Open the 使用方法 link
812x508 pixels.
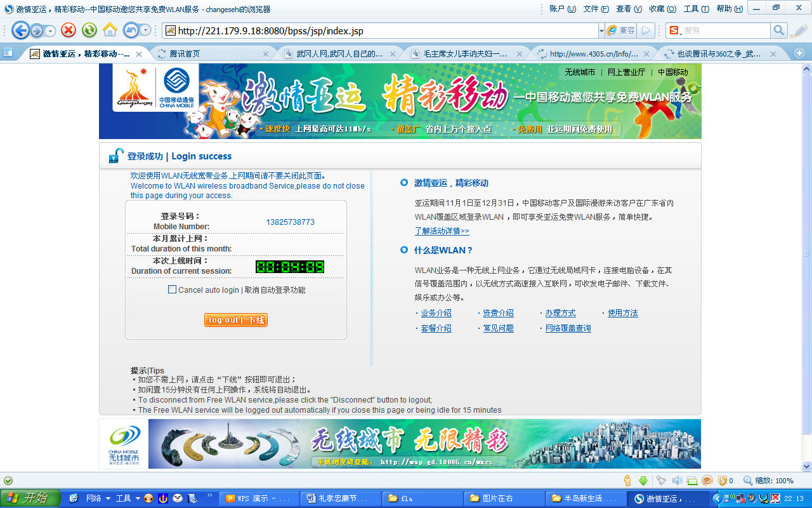(x=622, y=313)
